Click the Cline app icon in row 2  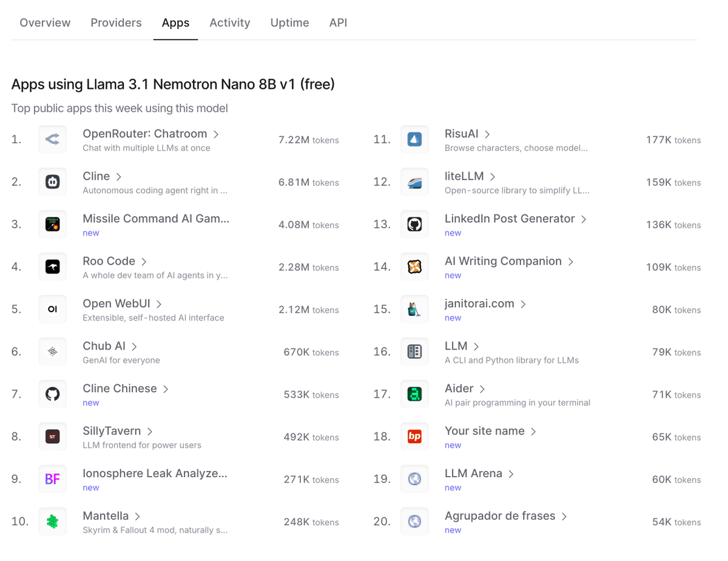pyautogui.click(x=53, y=182)
